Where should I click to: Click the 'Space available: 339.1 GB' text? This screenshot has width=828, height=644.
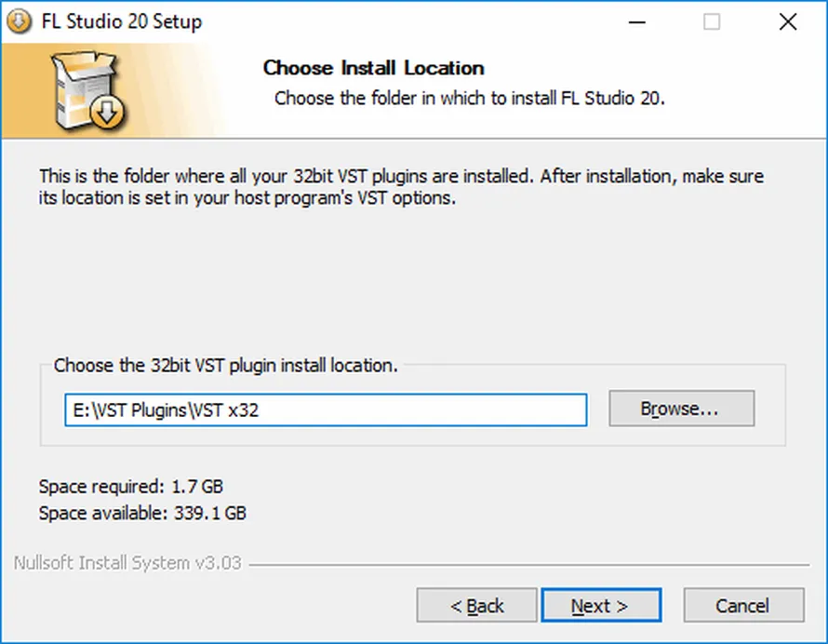[142, 513]
